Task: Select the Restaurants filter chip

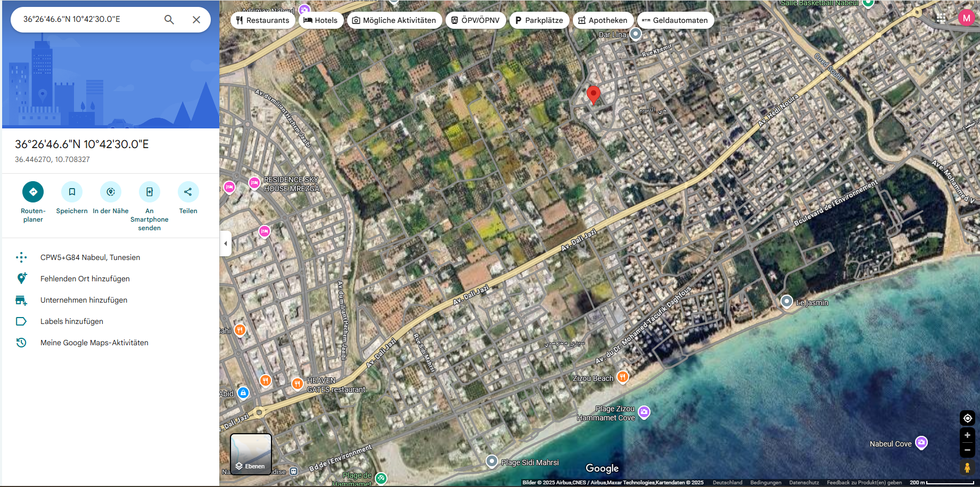Action: point(263,20)
